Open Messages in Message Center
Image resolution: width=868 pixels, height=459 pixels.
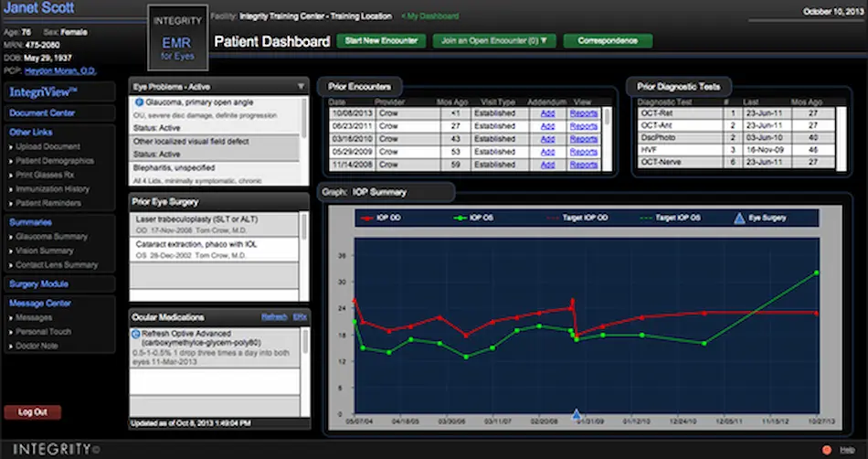click(x=34, y=318)
